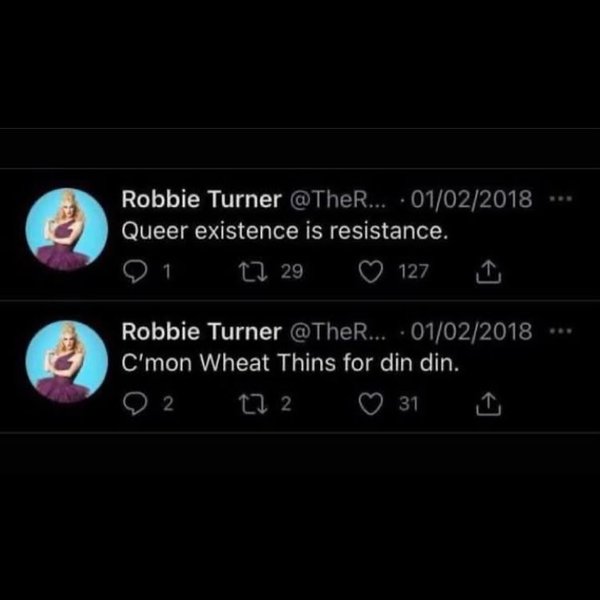The width and height of the screenshot is (600, 600).
Task: Open the "Queer existence is resistance." tweet text
Action: 283,230
